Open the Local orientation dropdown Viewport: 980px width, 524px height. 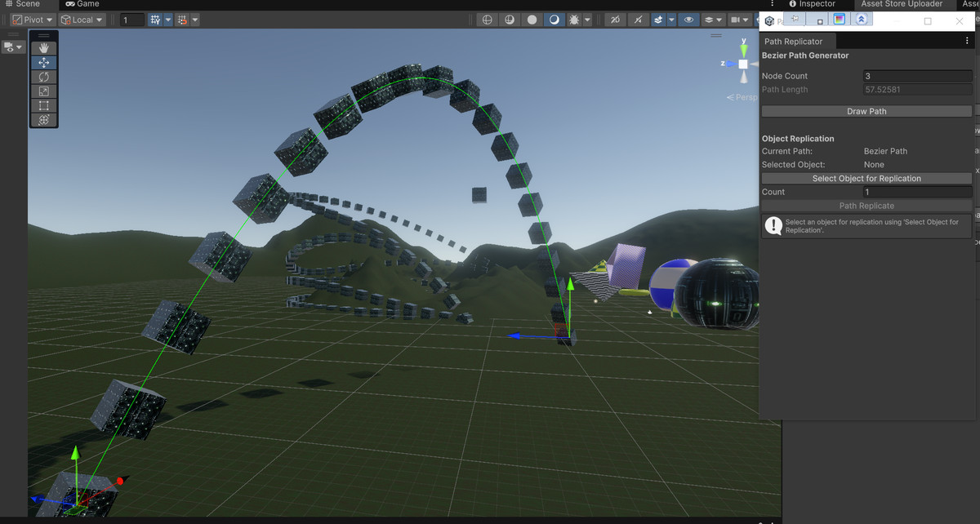click(82, 19)
